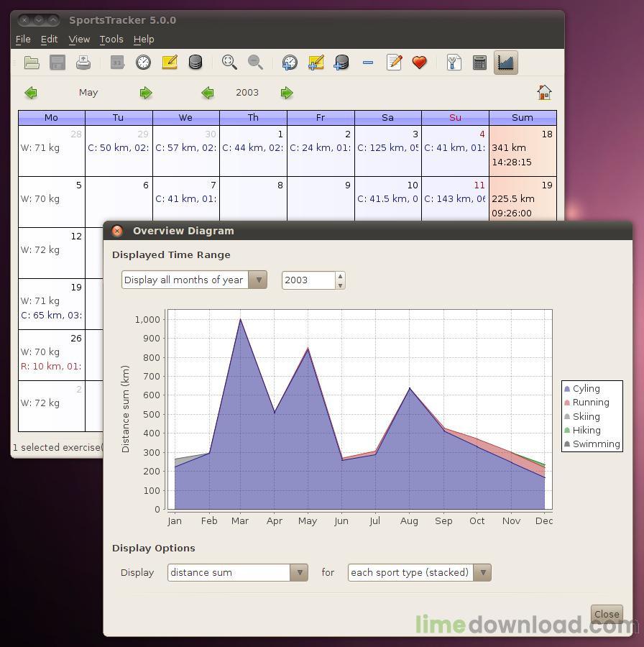Click the Open folder toolbar icon

pyautogui.click(x=32, y=63)
